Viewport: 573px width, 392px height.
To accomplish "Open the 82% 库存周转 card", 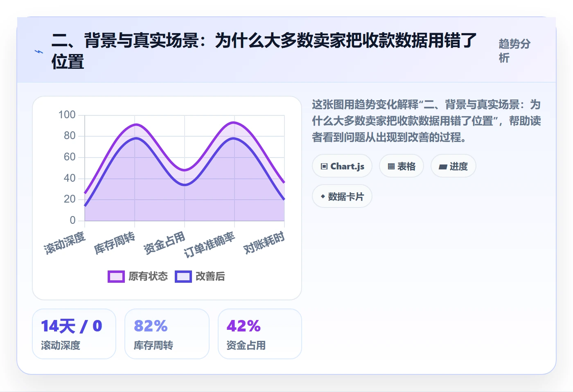I will 167,334.
